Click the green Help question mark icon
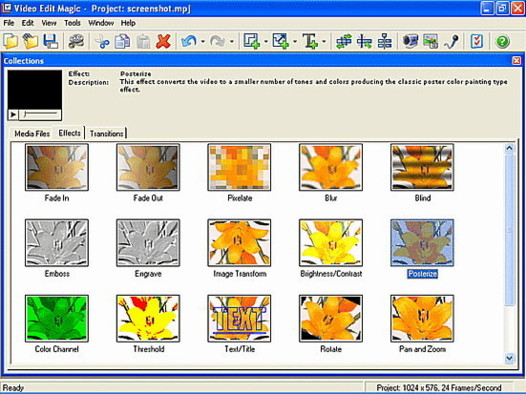This screenshot has width=526, height=394. coord(502,42)
